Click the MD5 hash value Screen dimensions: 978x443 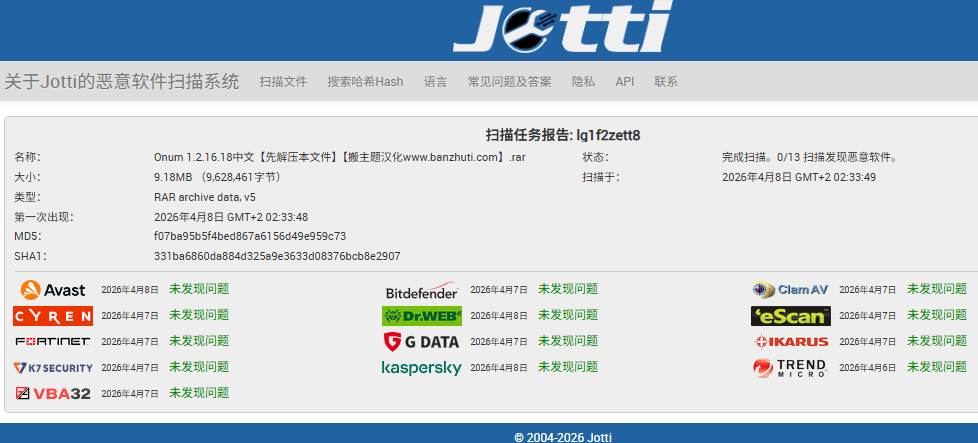[x=249, y=236]
